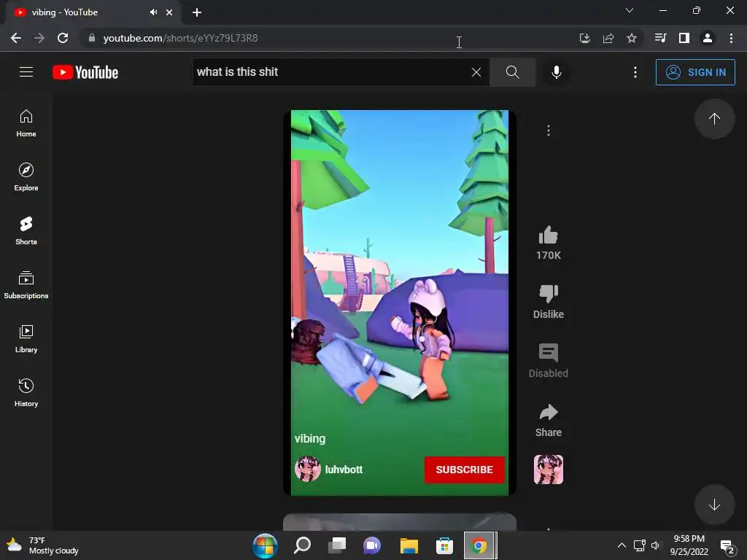The image size is (747, 560).
Task: Open a new browser tab
Action: 197,12
